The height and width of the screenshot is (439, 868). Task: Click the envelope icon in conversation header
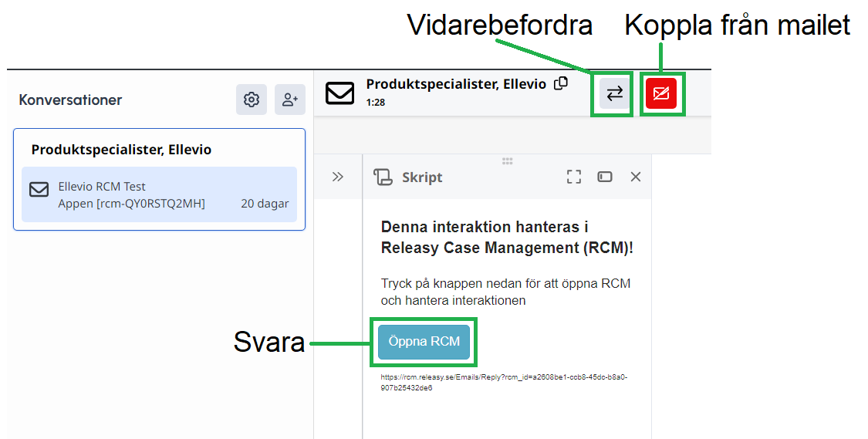(339, 93)
